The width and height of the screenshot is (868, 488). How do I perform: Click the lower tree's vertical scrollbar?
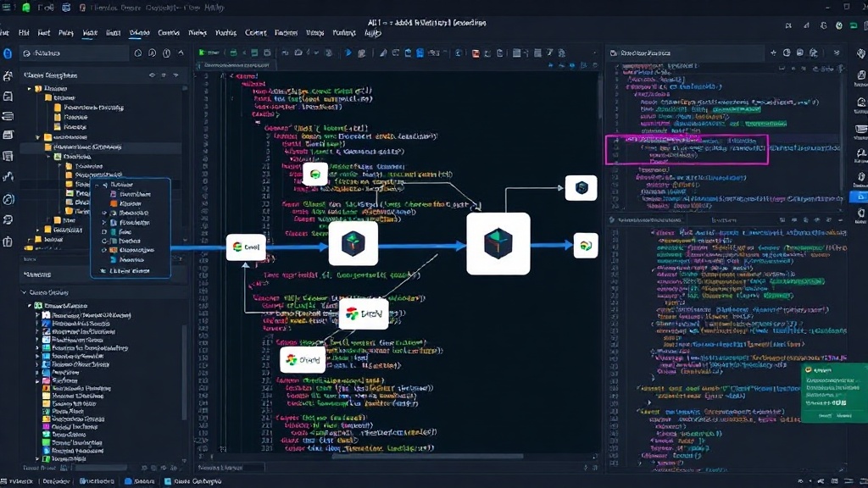184,374
